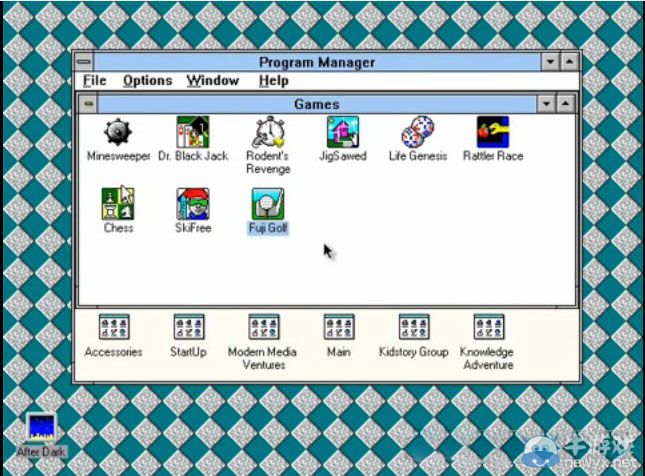Open the Options menu
645x476 pixels.
click(x=148, y=81)
